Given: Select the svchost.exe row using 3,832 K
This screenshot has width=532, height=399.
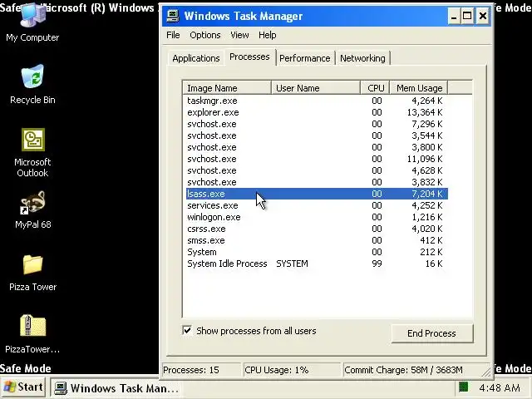Looking at the screenshot, I should [x=317, y=182].
